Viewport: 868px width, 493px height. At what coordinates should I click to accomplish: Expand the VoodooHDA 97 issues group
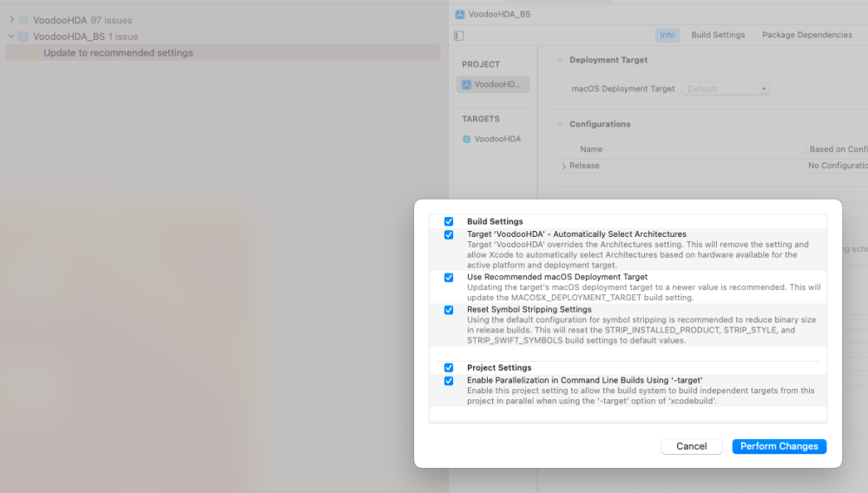[x=11, y=20]
